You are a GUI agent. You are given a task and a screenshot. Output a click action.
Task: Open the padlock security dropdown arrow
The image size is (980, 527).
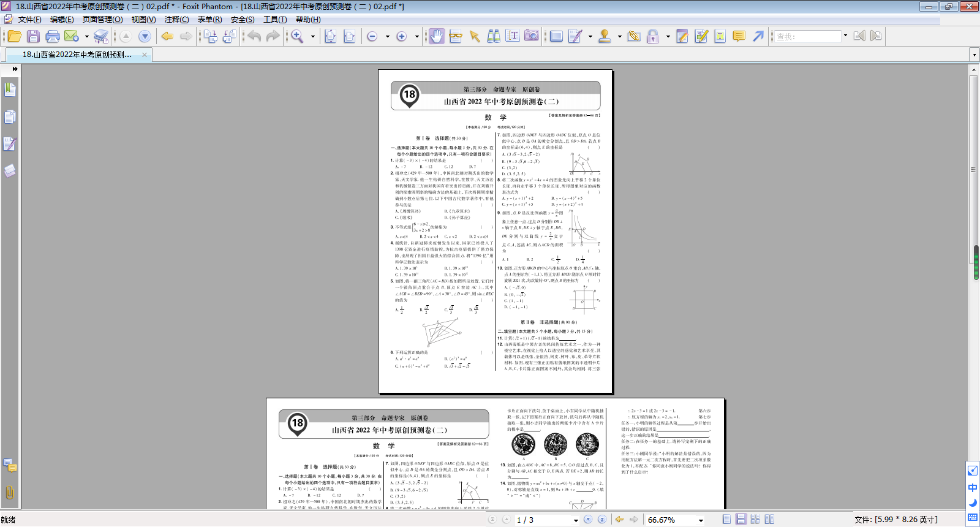point(668,37)
